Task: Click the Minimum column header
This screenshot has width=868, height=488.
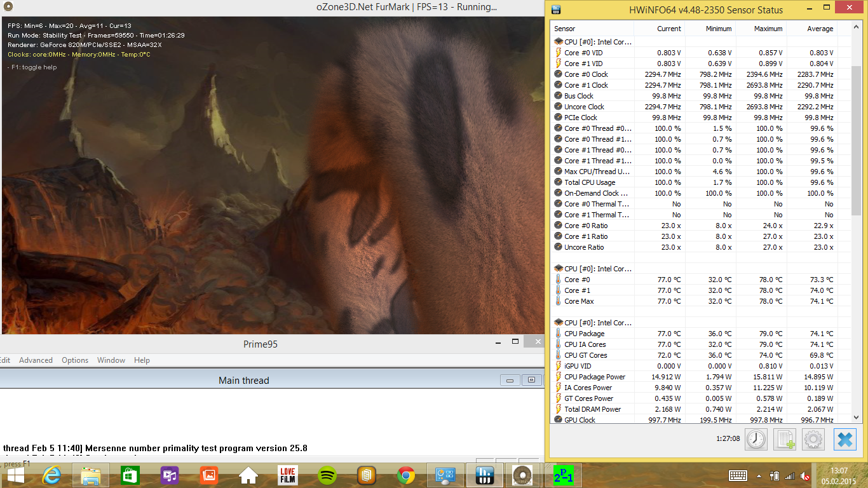Action: click(710, 29)
